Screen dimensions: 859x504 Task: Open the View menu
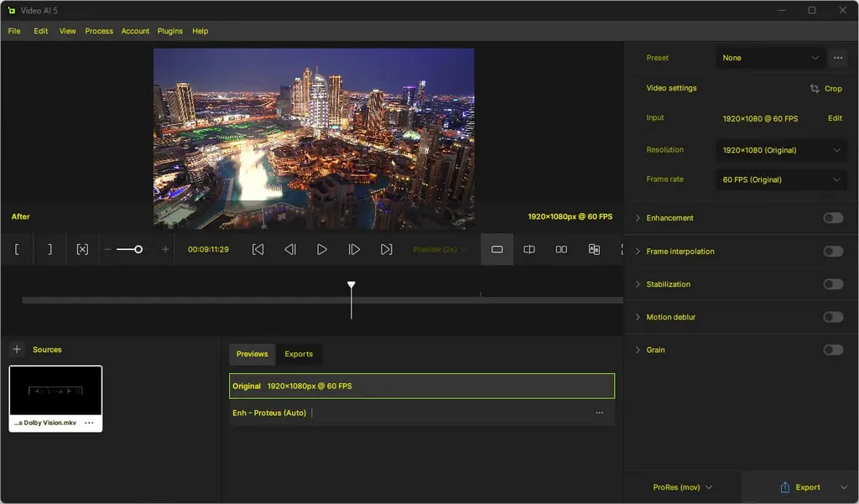67,31
